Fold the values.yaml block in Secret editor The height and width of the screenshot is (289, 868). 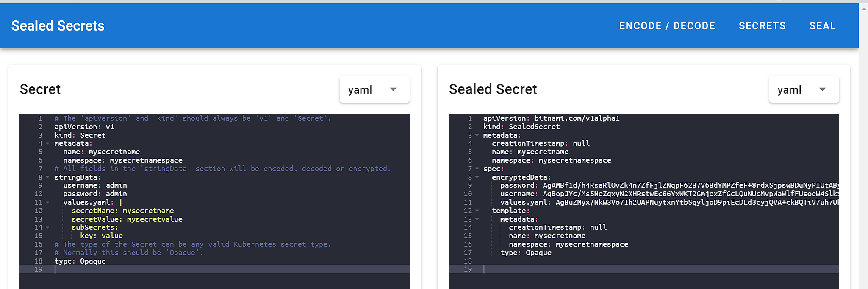47,203
